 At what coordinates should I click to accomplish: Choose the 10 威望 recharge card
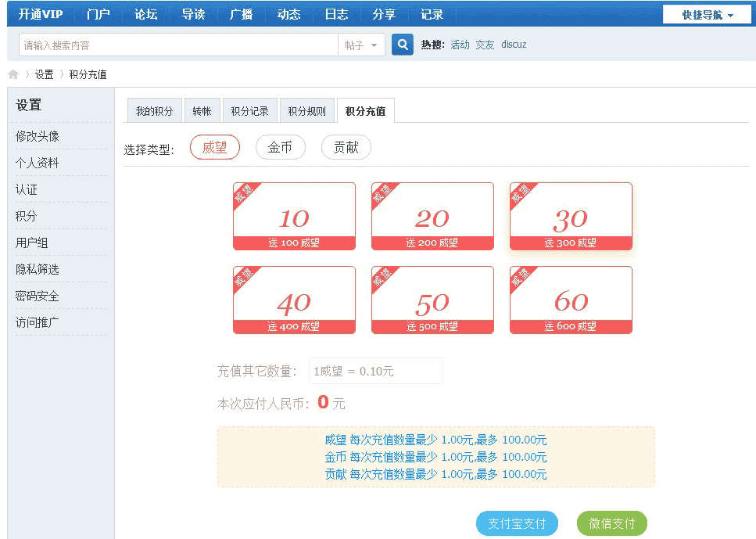coord(294,217)
